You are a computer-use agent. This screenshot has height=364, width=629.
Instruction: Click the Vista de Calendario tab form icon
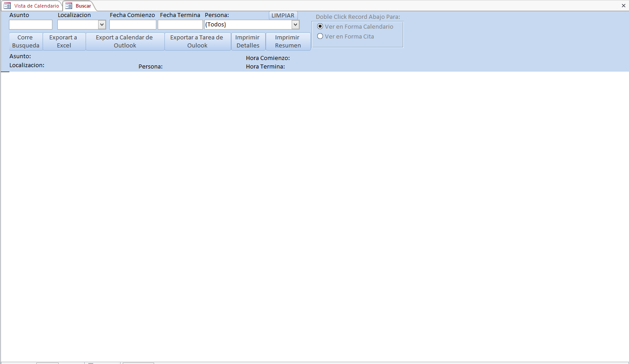(x=7, y=6)
